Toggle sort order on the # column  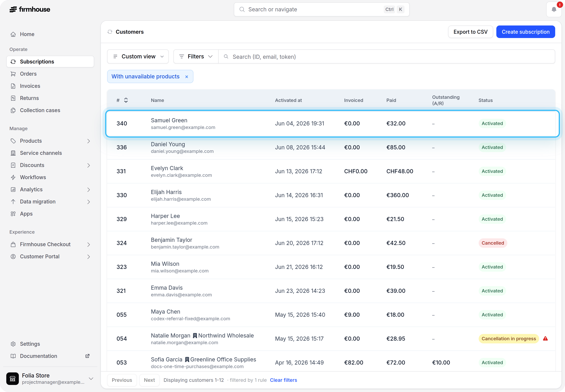click(126, 100)
